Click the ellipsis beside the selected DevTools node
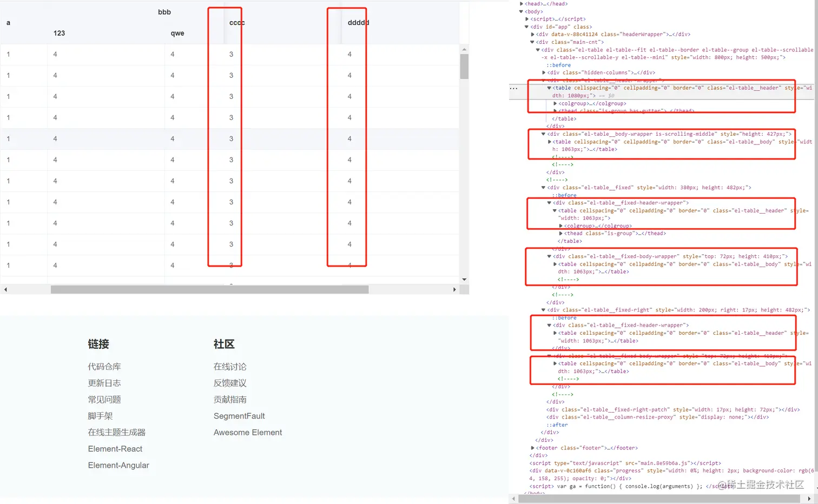Screen dimensions: 818x504 pyautogui.click(x=514, y=88)
